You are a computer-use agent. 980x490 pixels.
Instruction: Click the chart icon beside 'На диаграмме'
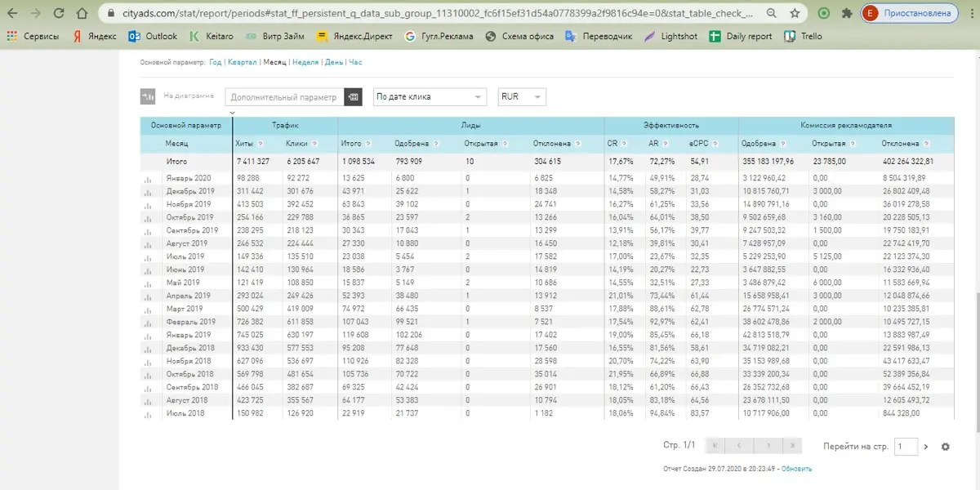pos(148,96)
